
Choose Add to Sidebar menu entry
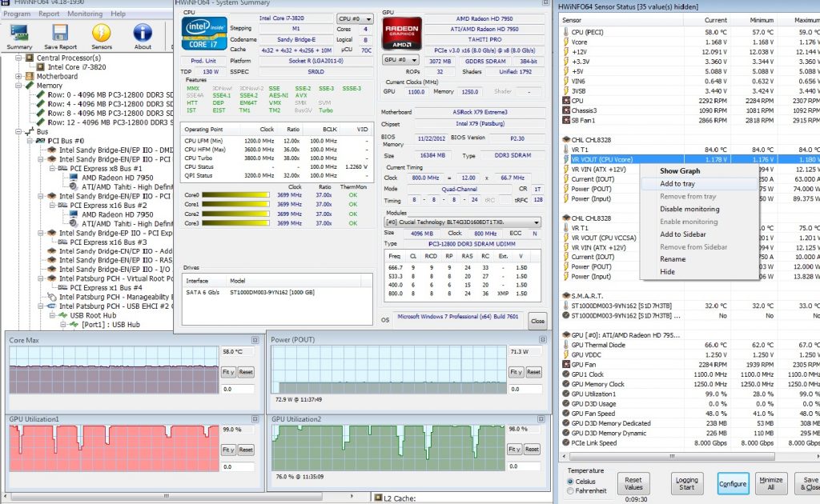pos(700,234)
